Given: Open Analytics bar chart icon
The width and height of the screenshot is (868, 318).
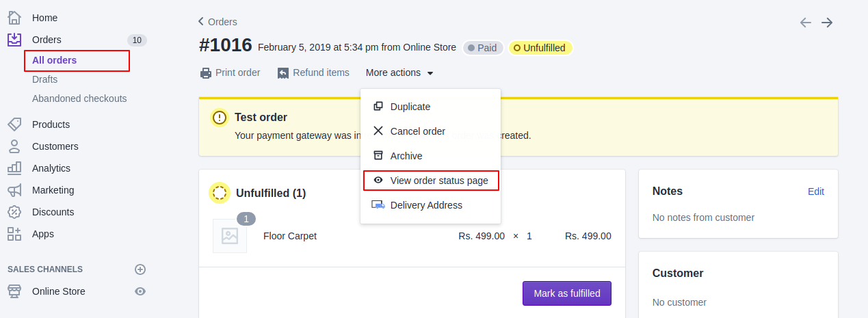Looking at the screenshot, I should pyautogui.click(x=14, y=168).
